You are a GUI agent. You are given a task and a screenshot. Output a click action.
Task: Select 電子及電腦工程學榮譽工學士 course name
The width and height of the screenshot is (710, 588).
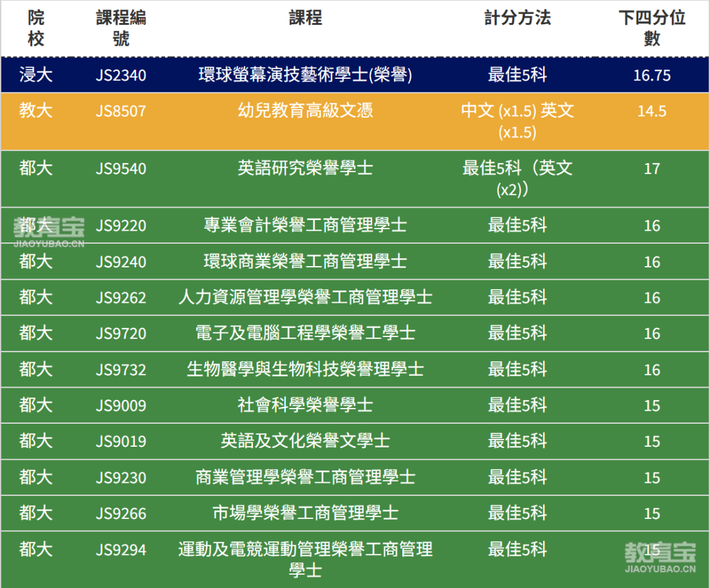305,332
